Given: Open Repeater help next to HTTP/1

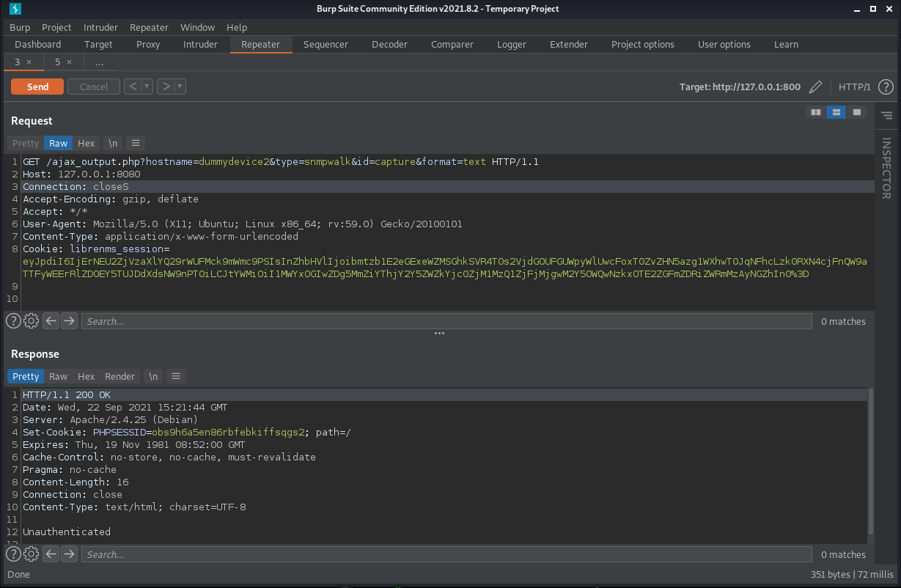Looking at the screenshot, I should click(886, 87).
